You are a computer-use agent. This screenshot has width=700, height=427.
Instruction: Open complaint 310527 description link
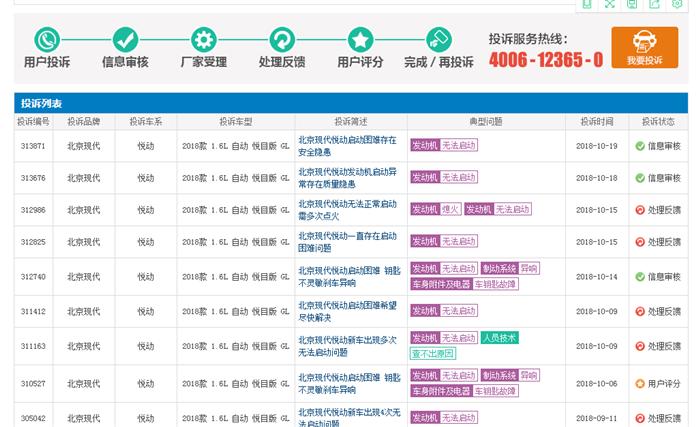pyautogui.click(x=349, y=384)
